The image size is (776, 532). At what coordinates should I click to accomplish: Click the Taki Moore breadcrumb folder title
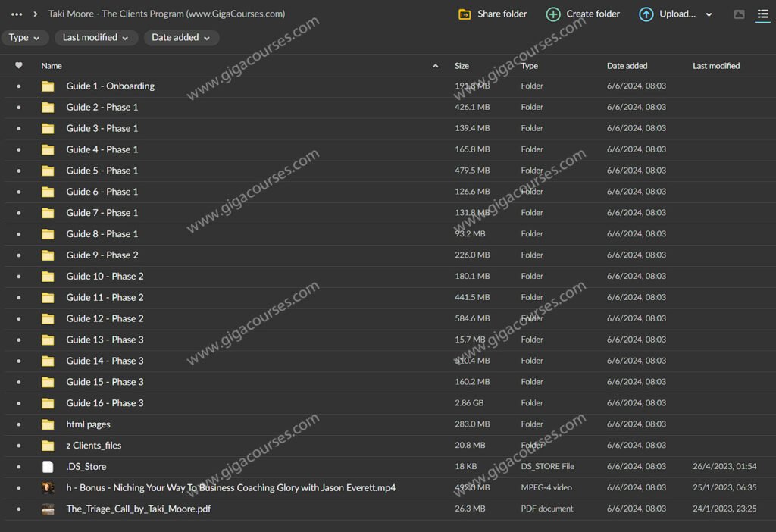pos(167,14)
